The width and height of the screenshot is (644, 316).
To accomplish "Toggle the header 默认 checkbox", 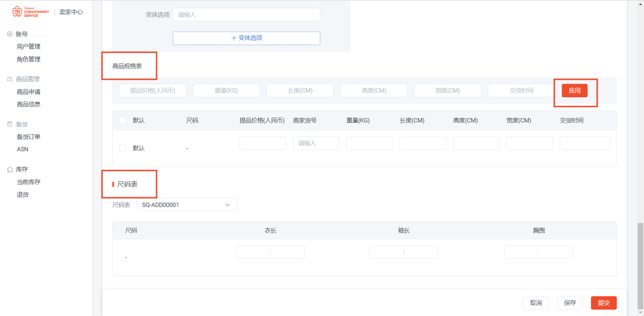I will (x=123, y=120).
